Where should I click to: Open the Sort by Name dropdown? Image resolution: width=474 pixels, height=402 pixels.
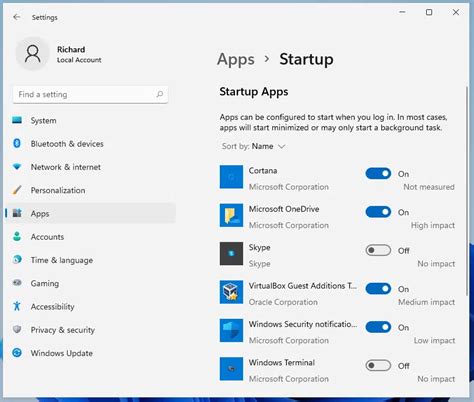pyautogui.click(x=254, y=146)
